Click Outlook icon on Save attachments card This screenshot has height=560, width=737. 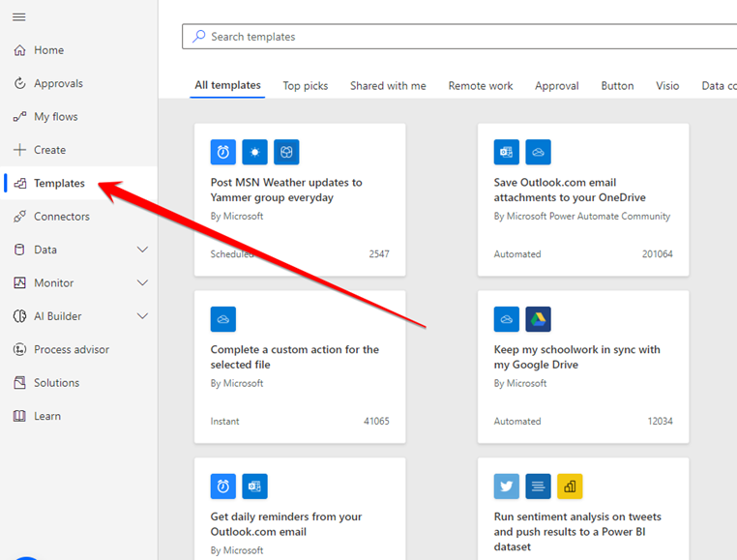click(506, 152)
